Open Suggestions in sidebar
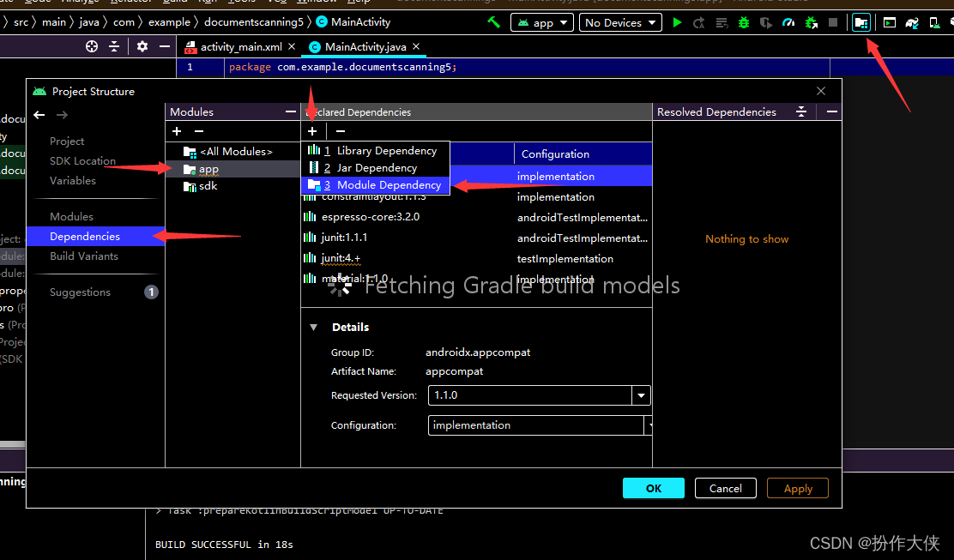The height and width of the screenshot is (560, 954). pyautogui.click(x=81, y=292)
